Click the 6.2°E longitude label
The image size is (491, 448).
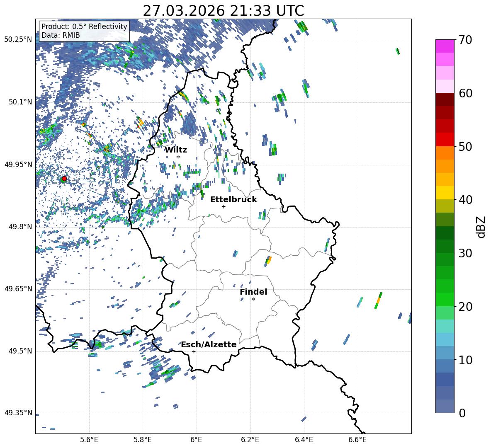[250, 440]
